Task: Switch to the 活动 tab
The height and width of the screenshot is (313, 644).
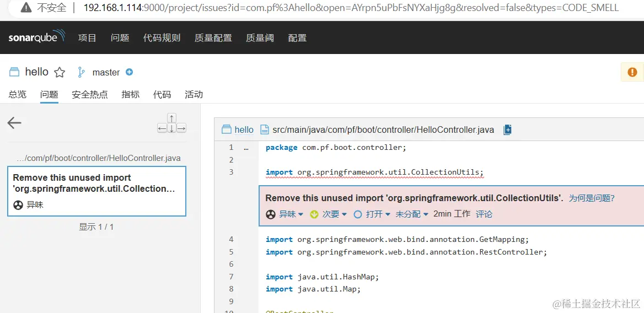Action: [x=194, y=94]
